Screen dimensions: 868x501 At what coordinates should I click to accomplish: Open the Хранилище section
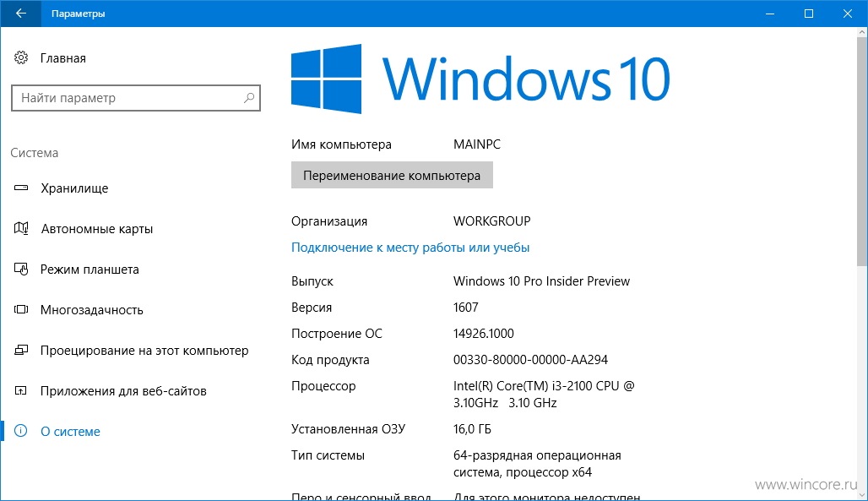(x=75, y=188)
